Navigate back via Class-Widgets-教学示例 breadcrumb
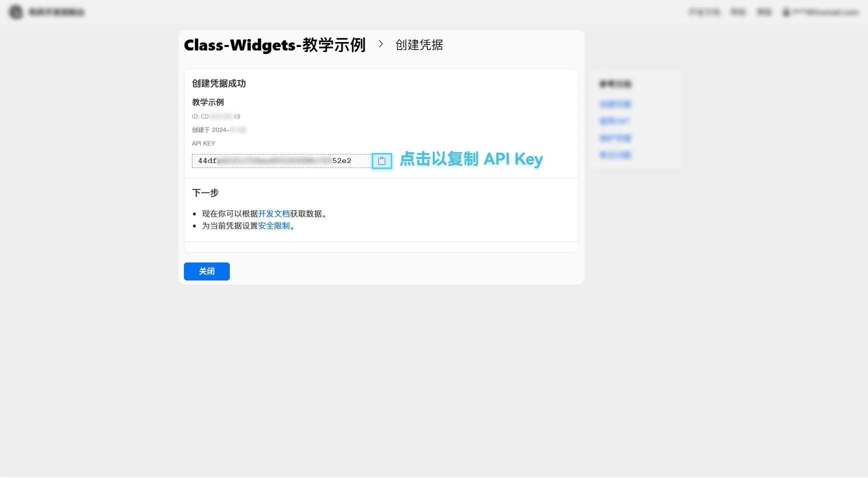The image size is (868, 478). pyautogui.click(x=275, y=44)
